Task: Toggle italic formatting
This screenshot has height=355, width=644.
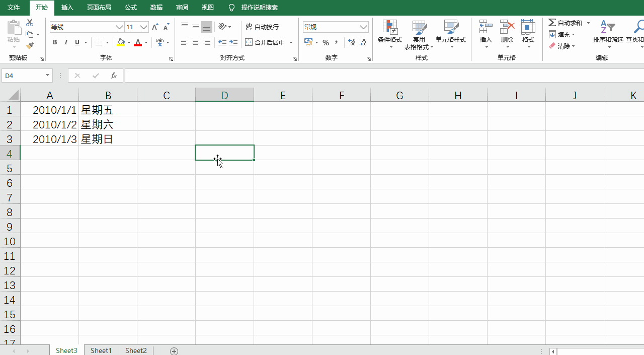Action: tap(65, 42)
